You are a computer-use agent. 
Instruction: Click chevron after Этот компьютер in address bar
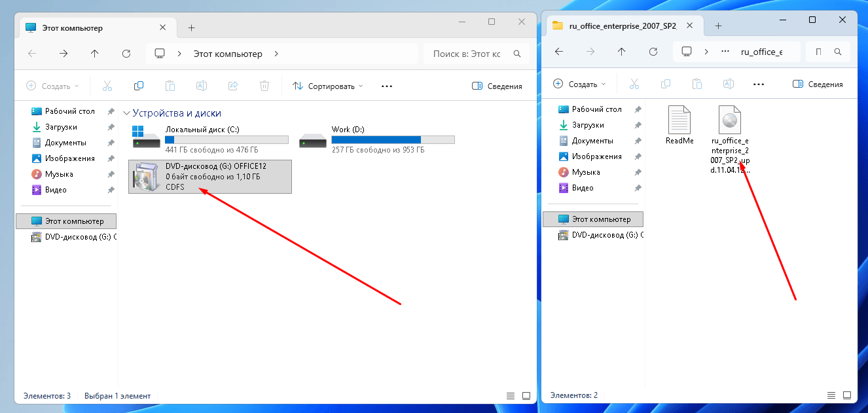276,54
